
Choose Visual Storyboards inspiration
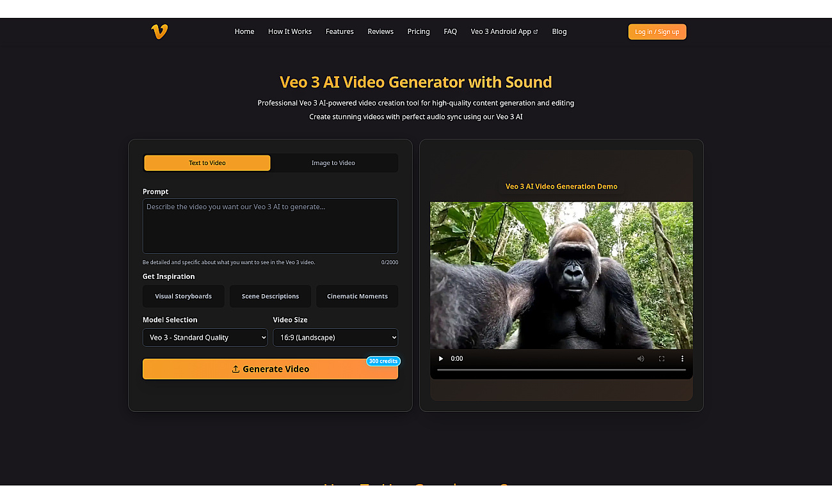(x=183, y=296)
